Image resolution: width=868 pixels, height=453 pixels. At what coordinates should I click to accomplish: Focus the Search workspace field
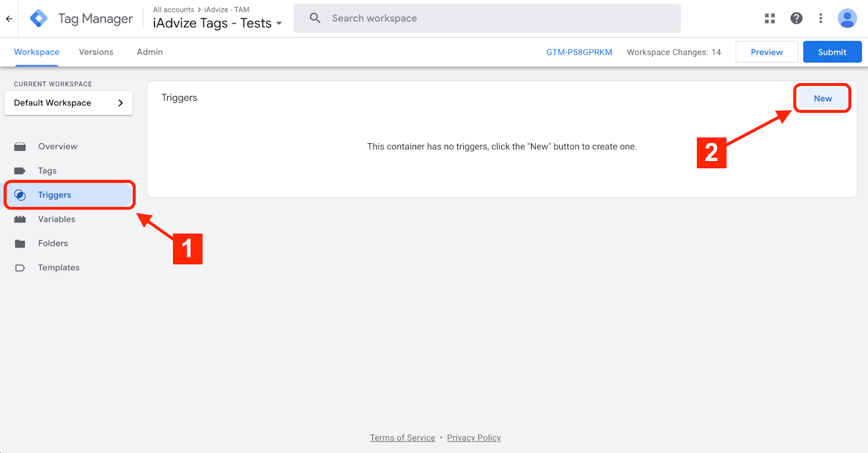pos(488,18)
